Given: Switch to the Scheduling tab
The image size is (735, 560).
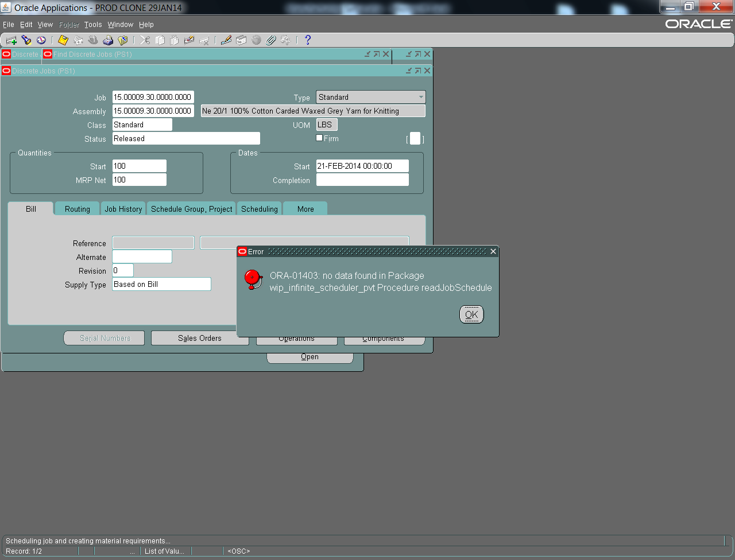Looking at the screenshot, I should (260, 209).
